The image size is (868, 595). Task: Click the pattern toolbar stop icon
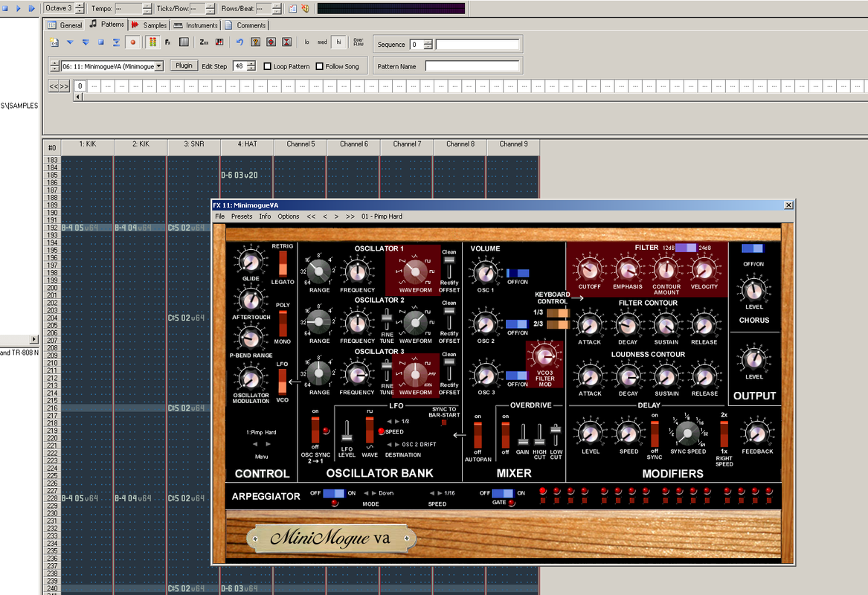(100, 42)
